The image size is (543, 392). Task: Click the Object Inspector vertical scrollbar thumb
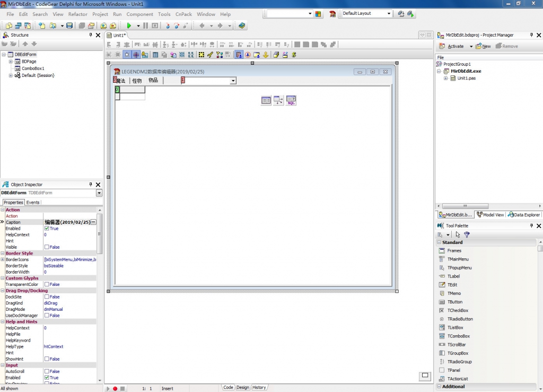click(x=99, y=234)
